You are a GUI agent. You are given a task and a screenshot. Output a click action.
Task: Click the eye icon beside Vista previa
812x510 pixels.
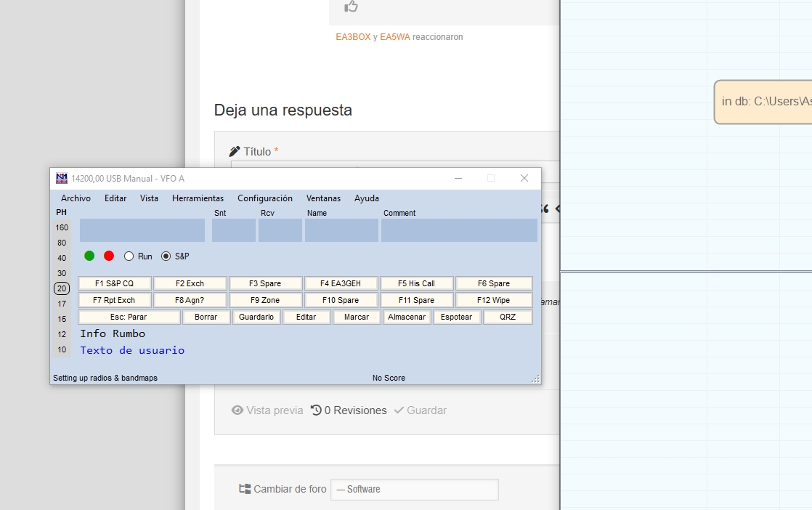pos(237,410)
